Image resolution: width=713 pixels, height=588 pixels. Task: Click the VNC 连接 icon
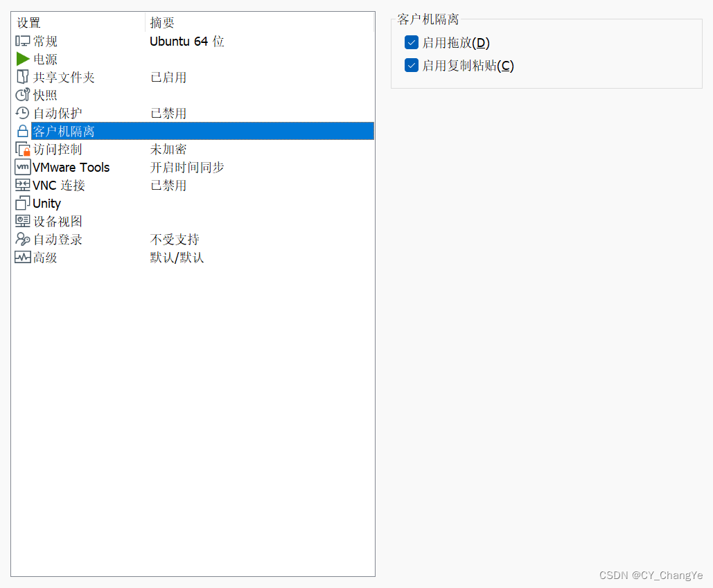pyautogui.click(x=22, y=185)
